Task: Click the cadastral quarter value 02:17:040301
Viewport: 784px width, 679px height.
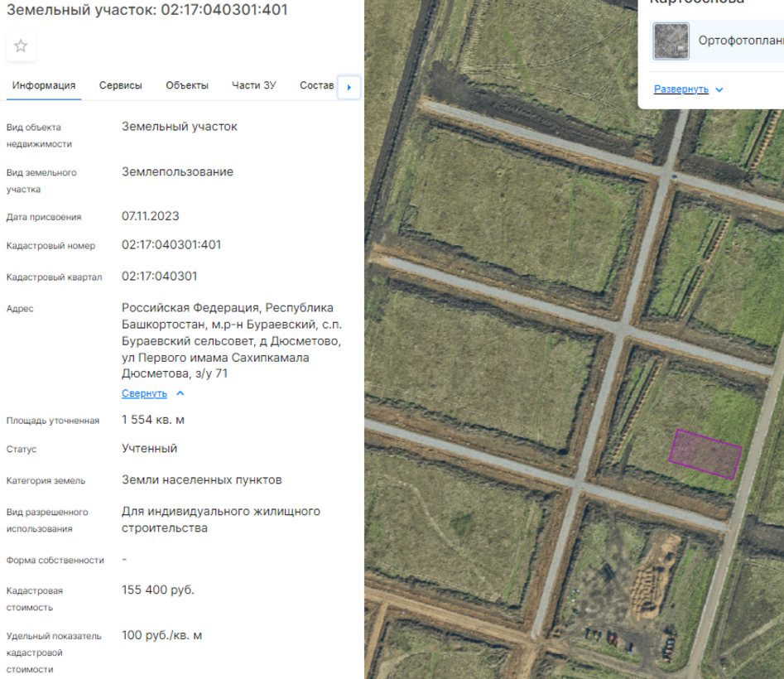Action: coord(160,276)
